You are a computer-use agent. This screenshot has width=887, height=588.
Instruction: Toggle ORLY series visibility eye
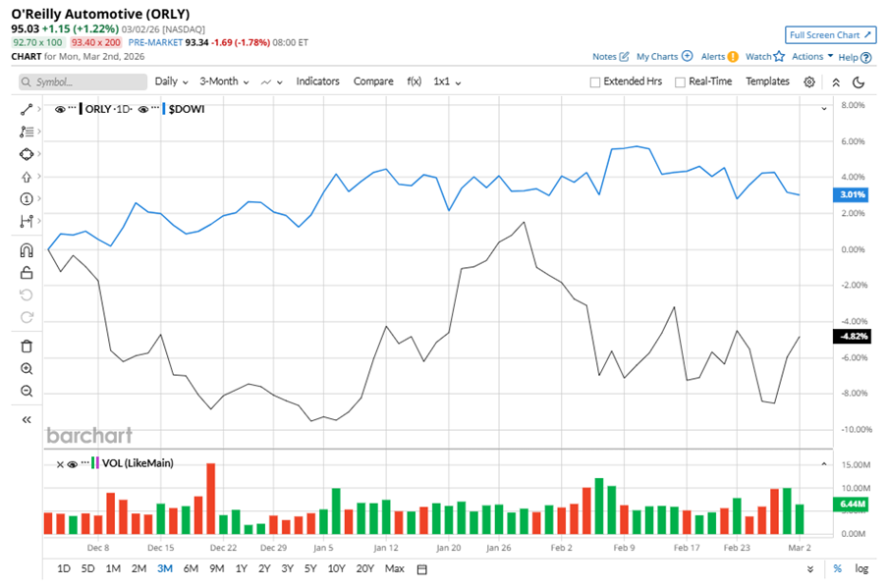pos(60,110)
